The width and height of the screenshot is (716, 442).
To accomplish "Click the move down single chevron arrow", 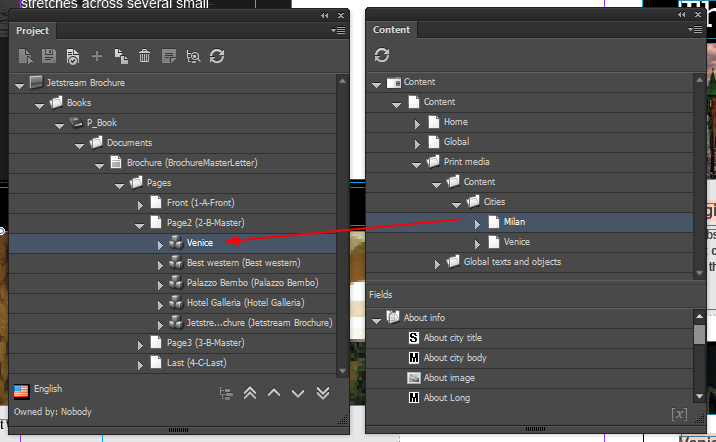I will point(298,393).
